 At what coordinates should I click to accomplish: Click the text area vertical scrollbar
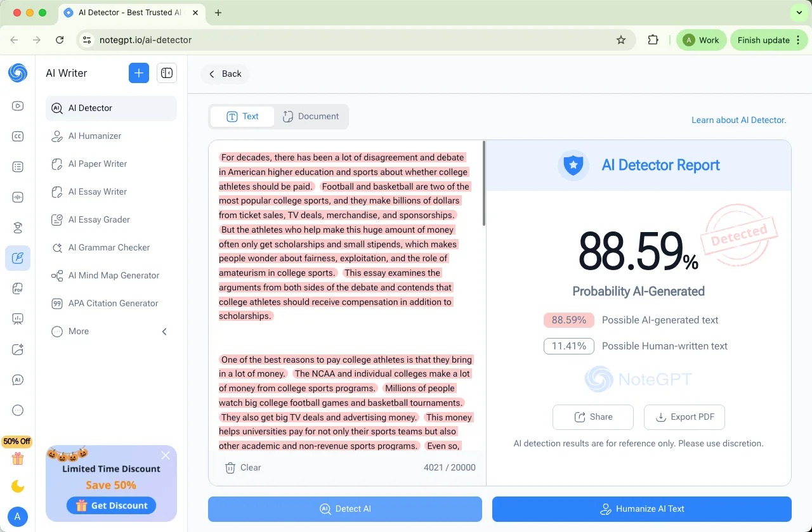tap(484, 184)
